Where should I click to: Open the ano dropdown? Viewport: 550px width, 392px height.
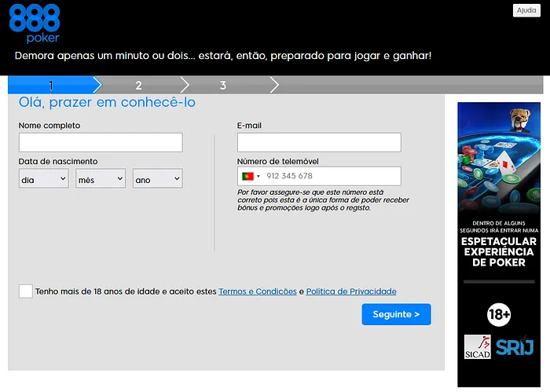[x=157, y=178]
